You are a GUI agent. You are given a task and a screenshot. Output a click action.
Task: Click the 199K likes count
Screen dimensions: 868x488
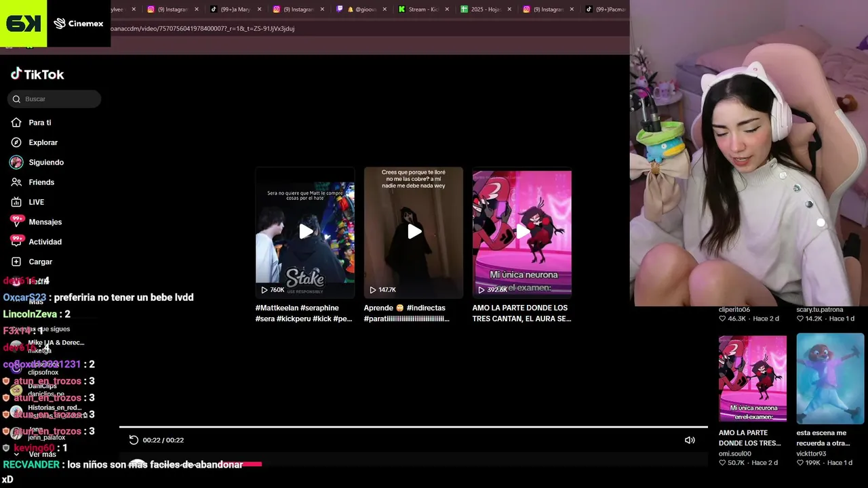point(808,463)
